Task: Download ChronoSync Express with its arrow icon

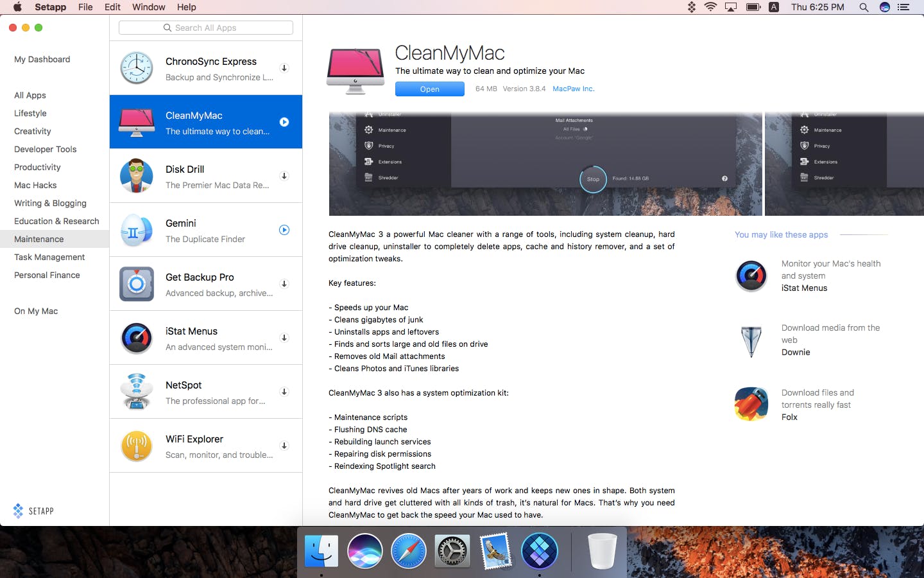Action: (284, 68)
